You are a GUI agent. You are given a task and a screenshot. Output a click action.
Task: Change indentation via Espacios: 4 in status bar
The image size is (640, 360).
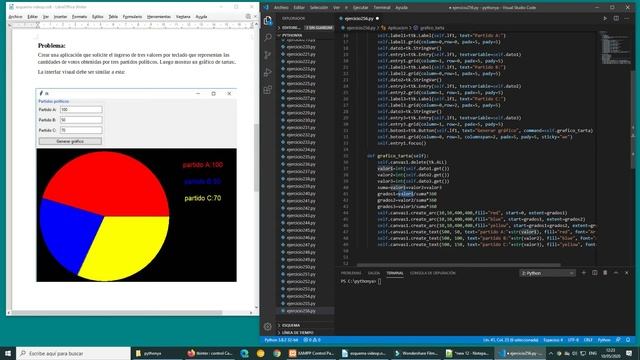(x=553, y=340)
